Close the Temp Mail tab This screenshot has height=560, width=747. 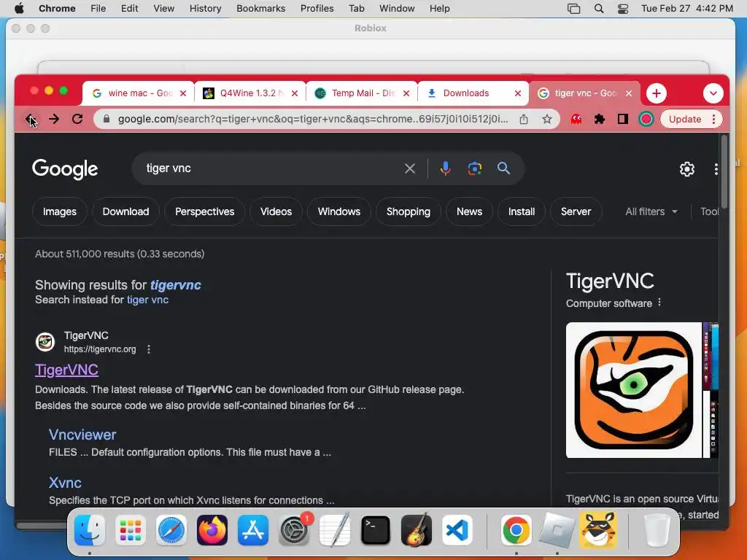[406, 93]
